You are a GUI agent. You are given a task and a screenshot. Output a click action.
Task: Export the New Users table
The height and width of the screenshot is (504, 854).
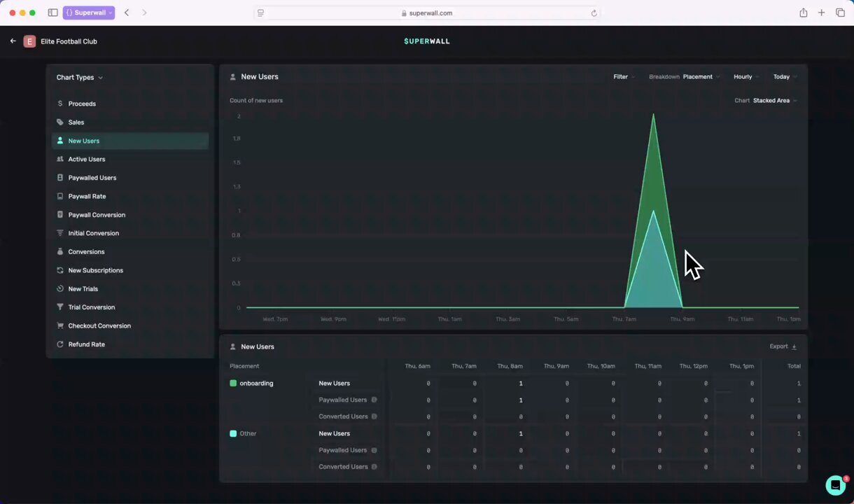pyautogui.click(x=783, y=346)
